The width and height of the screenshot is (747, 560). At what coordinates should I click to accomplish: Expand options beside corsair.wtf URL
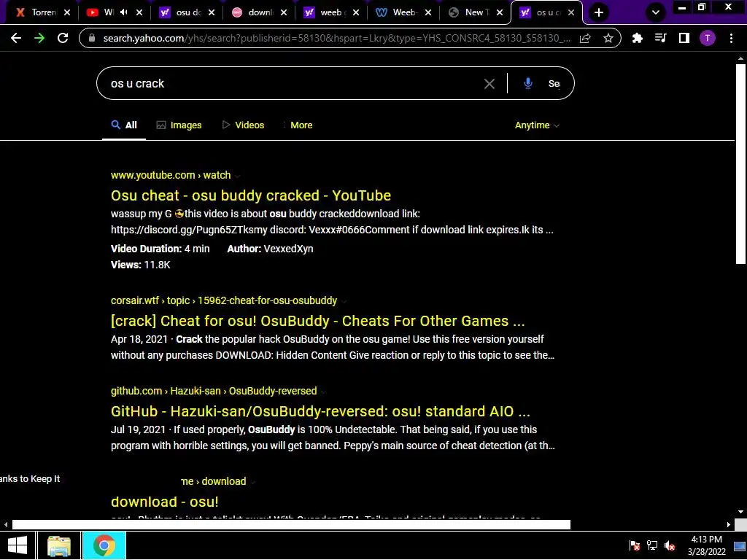click(344, 301)
